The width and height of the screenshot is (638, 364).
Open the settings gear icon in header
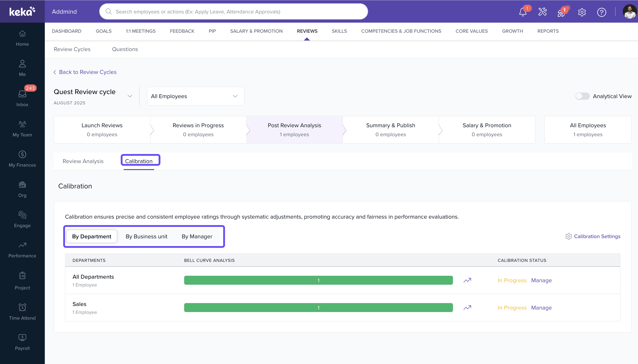pos(582,12)
